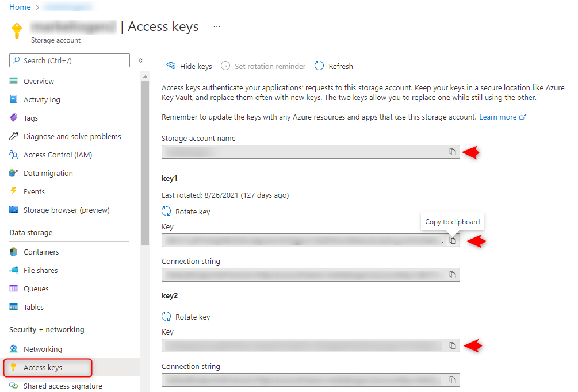Open Access Control (IAM) page
The image size is (578, 392).
click(58, 155)
